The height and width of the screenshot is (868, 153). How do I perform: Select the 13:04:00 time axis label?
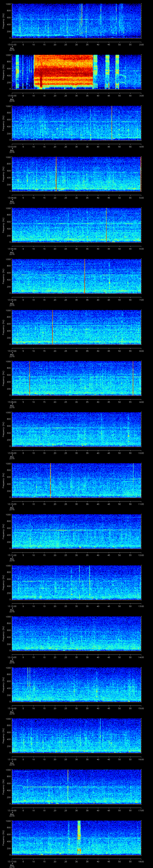click(x=12, y=198)
